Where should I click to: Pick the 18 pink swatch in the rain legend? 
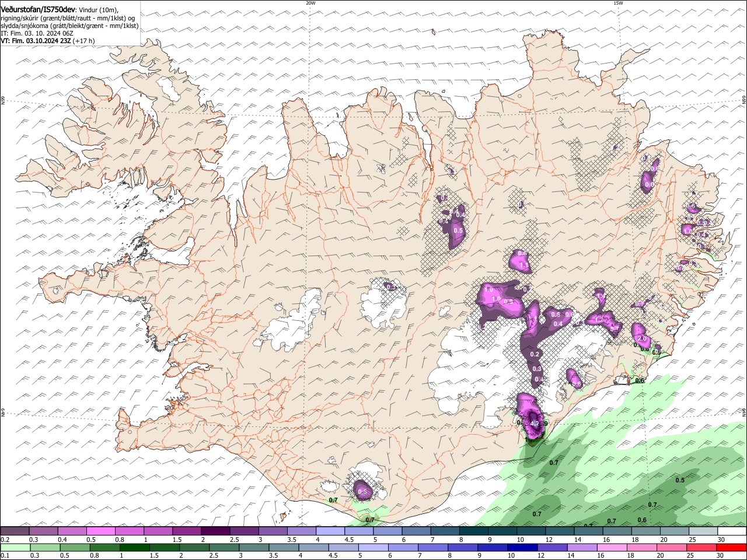[x=642, y=547]
